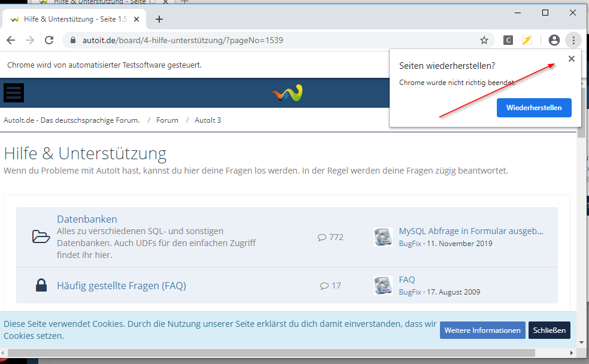The height and width of the screenshot is (364, 589).
Task: Go to the Forum breadcrumb
Action: click(x=167, y=120)
